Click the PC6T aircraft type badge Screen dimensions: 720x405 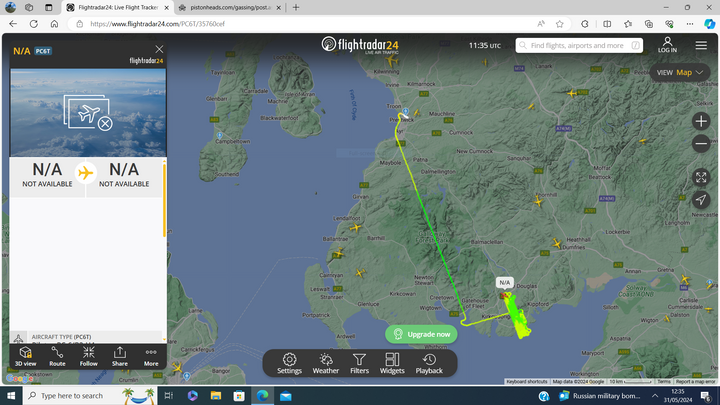(43, 51)
